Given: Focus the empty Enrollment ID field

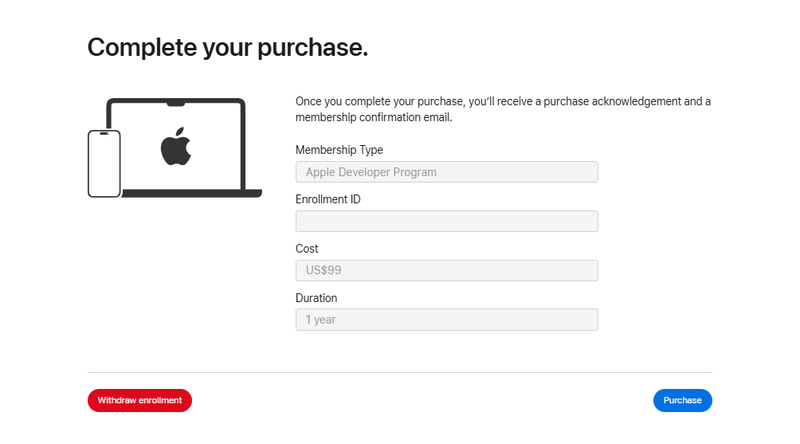Looking at the screenshot, I should point(446,221).
